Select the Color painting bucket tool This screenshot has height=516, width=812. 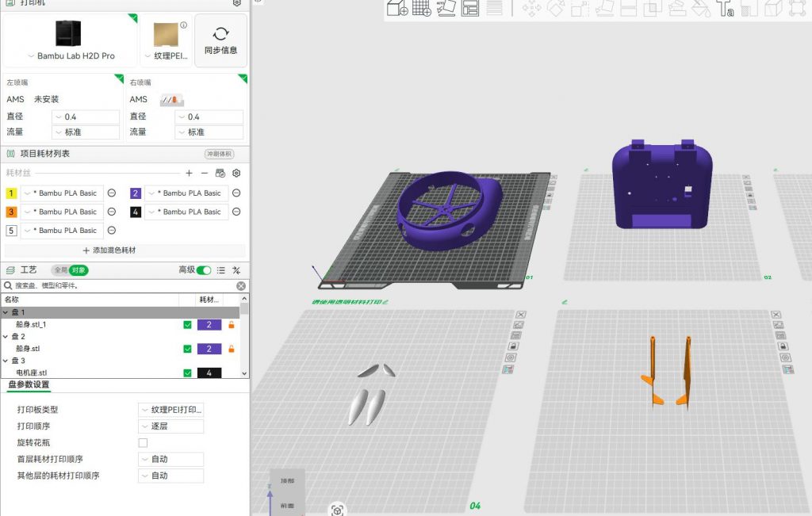(701, 8)
